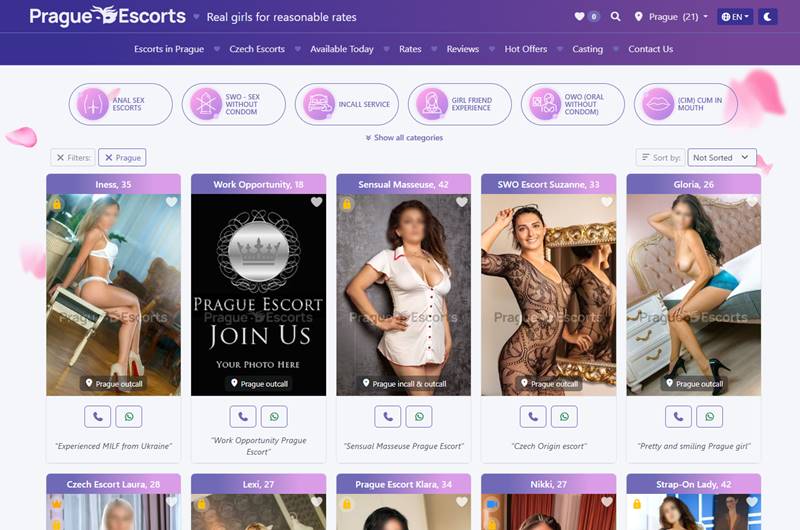
Task: Favorite the Work Opportunity card heart
Action: pos(316,202)
